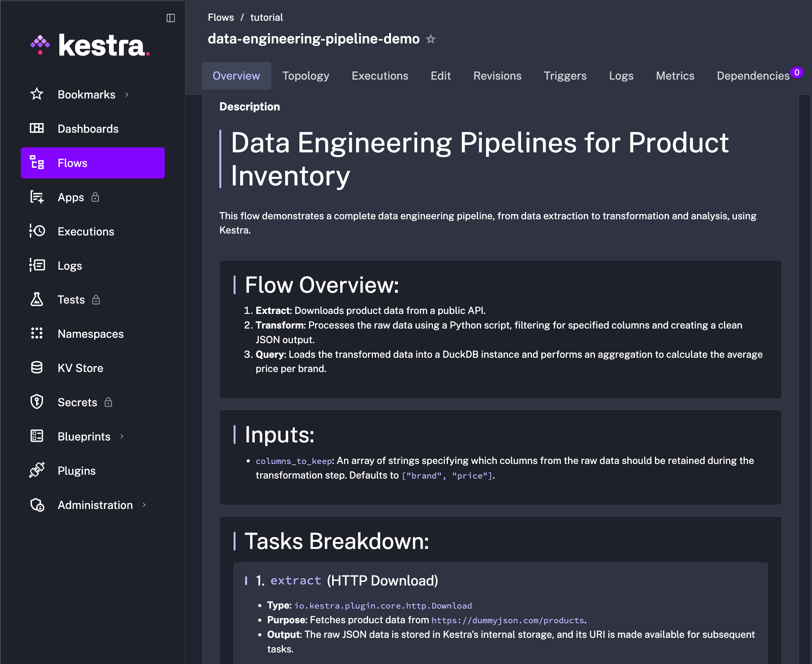
Task: Expand the Bookmarks chevron
Action: click(x=127, y=95)
